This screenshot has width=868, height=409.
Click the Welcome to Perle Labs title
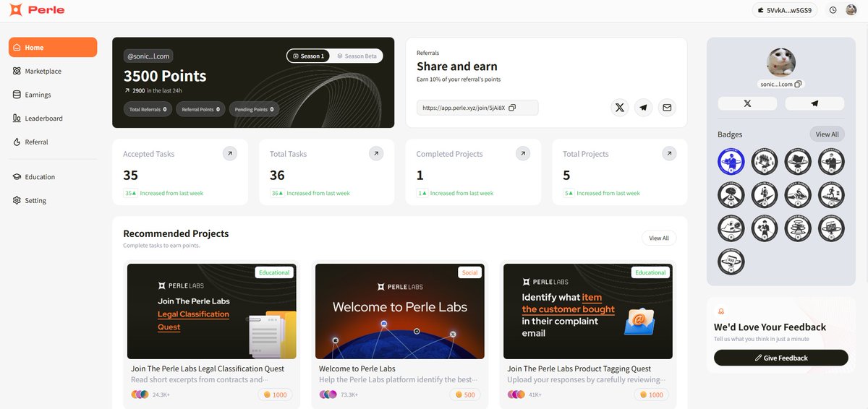(357, 369)
